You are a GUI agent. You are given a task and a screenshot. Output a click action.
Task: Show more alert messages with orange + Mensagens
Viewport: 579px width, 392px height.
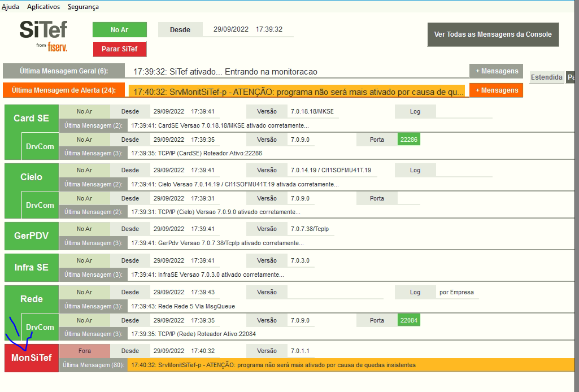497,90
